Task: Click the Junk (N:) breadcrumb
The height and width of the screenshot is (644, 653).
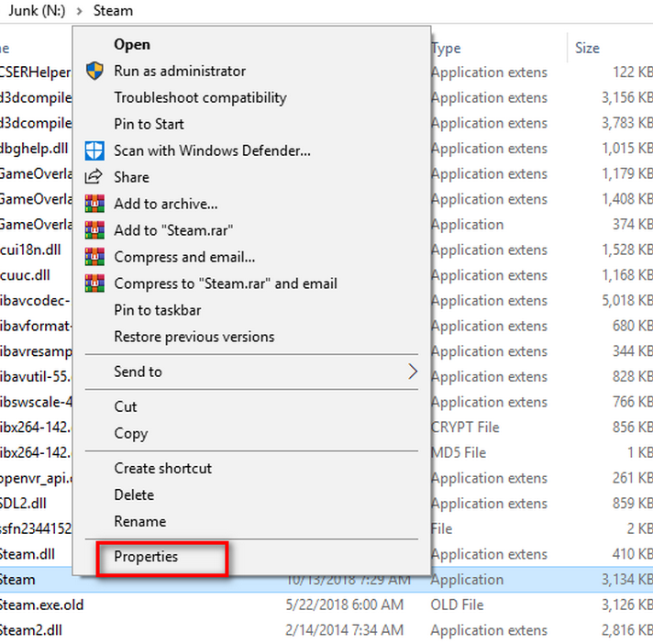Action: pos(37,11)
